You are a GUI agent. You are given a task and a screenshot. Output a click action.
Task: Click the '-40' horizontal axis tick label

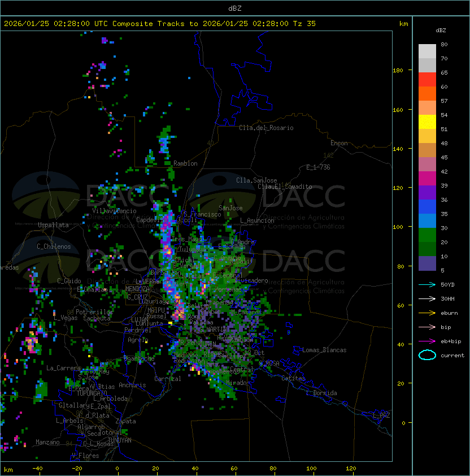point(38,469)
